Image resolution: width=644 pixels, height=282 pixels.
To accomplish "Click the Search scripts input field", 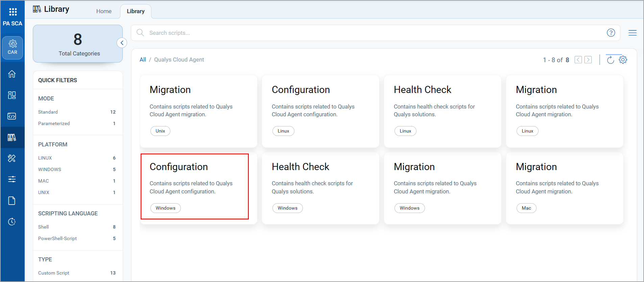I will tap(372, 33).
